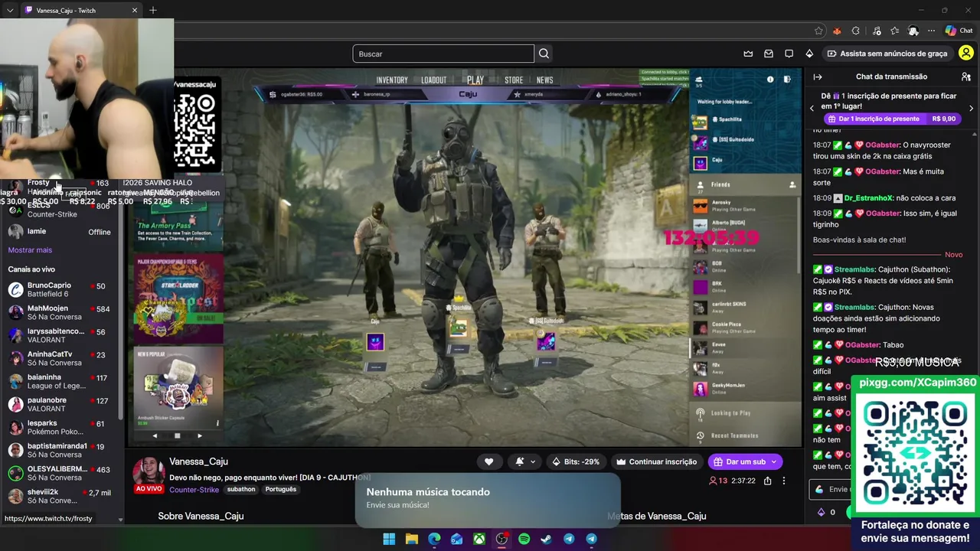This screenshot has height=551, width=980.
Task: Open the Vanessa_Caju channel name link
Action: [198, 461]
